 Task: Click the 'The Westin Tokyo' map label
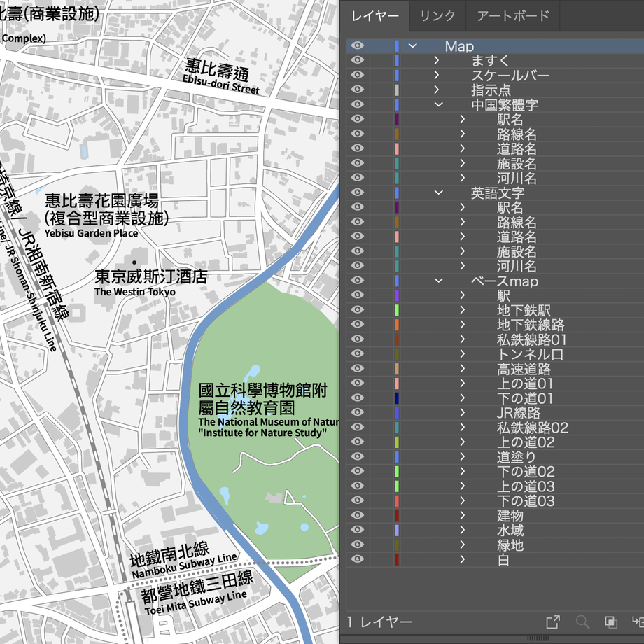coord(135,292)
